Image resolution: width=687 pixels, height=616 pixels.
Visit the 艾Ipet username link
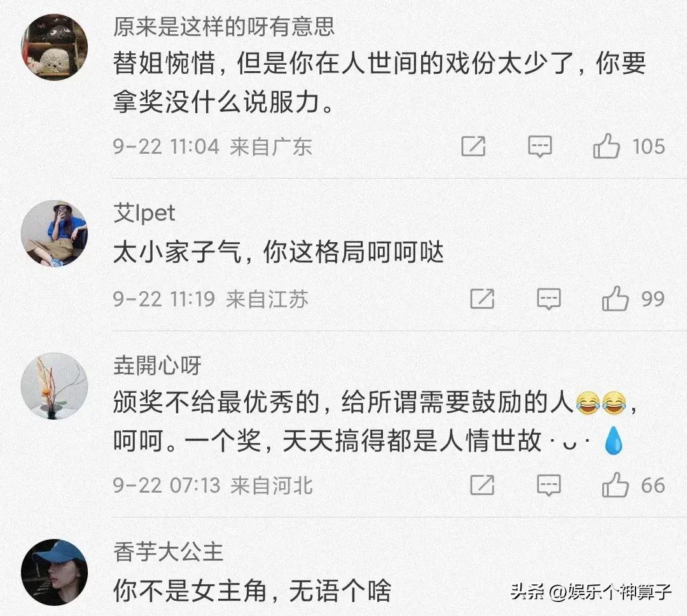click(144, 213)
